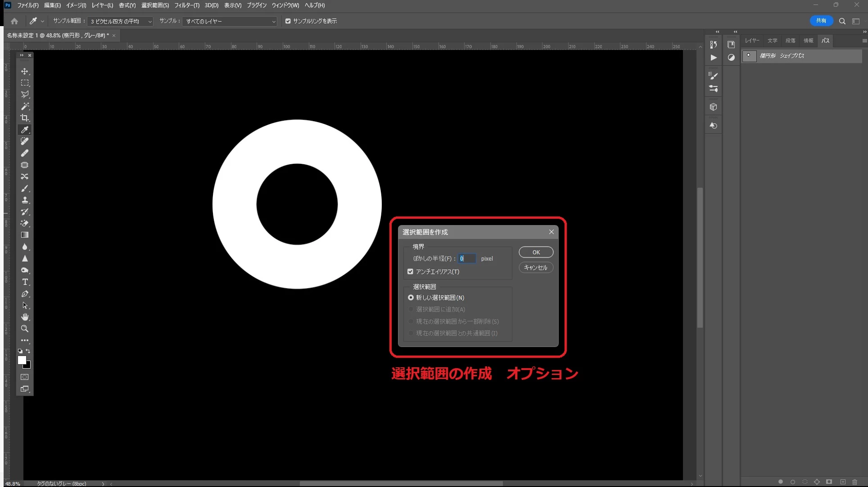Toggle サンプルリングを表示 checkbox
Image resolution: width=868 pixels, height=487 pixels.
click(288, 21)
